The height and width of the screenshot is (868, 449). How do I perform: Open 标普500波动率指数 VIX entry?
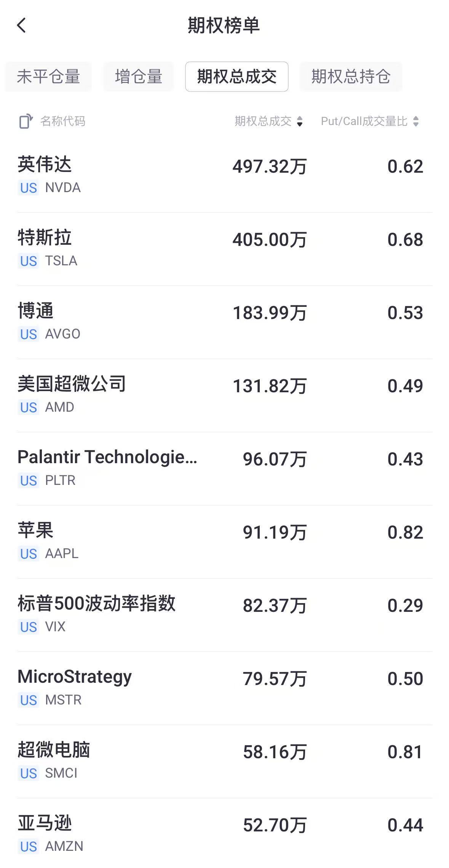point(225,615)
